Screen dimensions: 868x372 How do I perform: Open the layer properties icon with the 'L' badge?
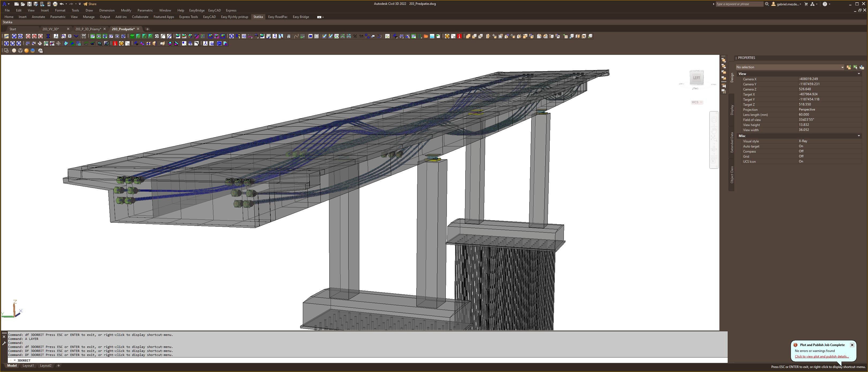(34, 36)
